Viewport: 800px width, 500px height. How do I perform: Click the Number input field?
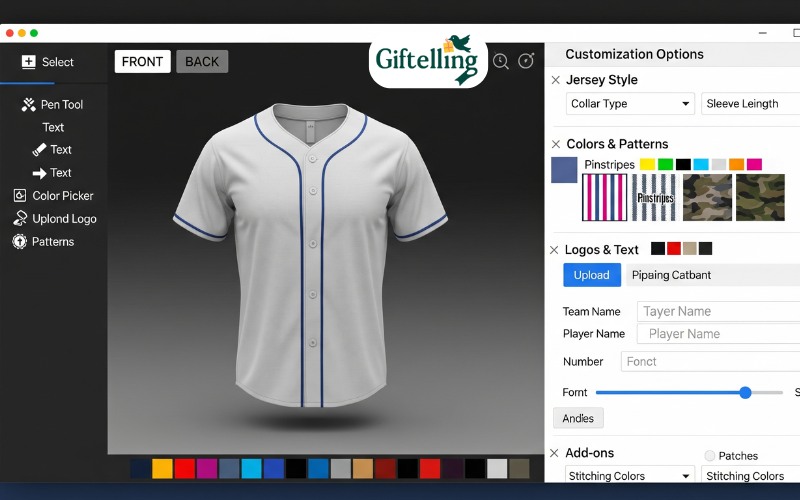click(710, 361)
